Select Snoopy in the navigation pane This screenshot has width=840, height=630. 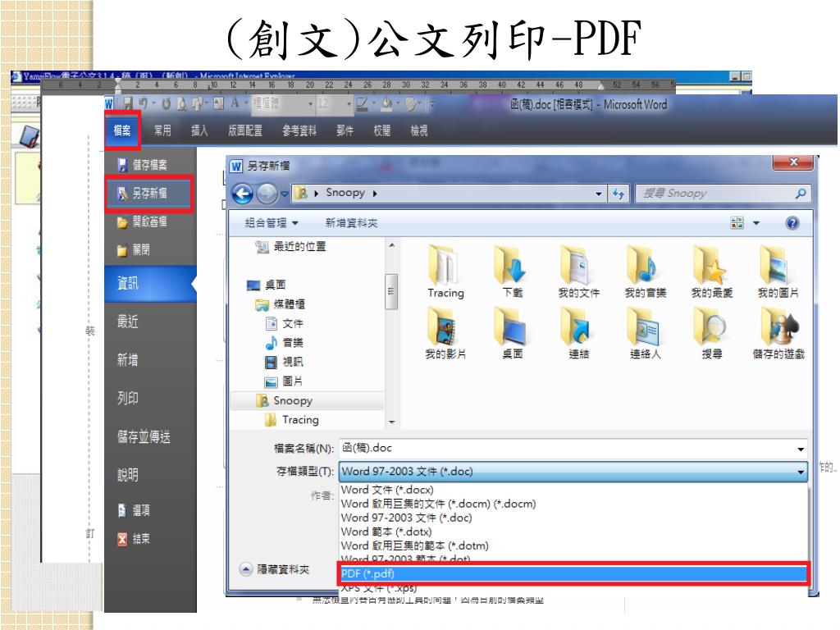(x=308, y=400)
